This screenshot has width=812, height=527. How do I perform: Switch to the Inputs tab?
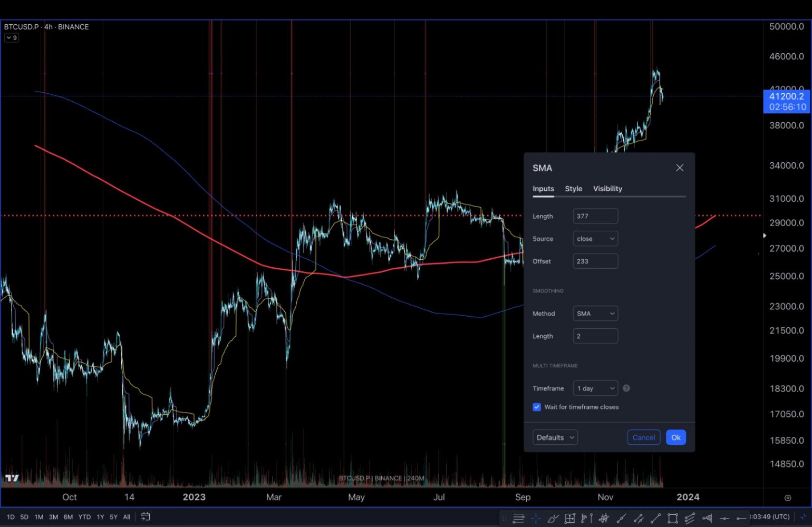(x=543, y=189)
